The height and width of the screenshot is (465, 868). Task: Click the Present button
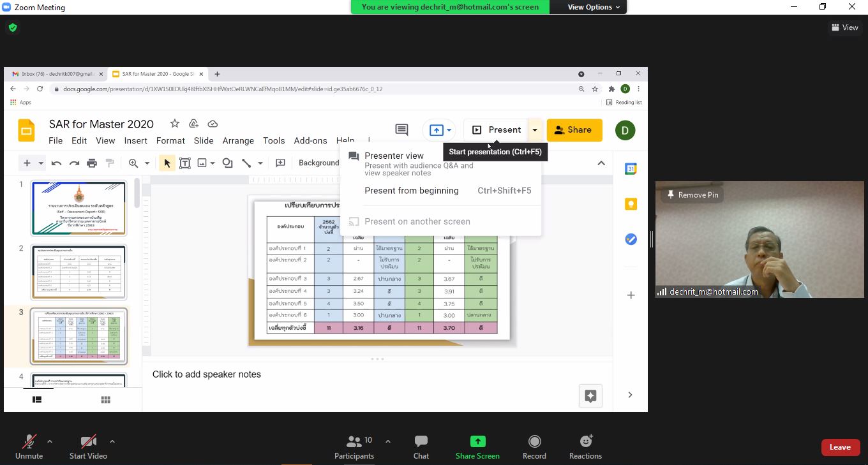click(497, 130)
